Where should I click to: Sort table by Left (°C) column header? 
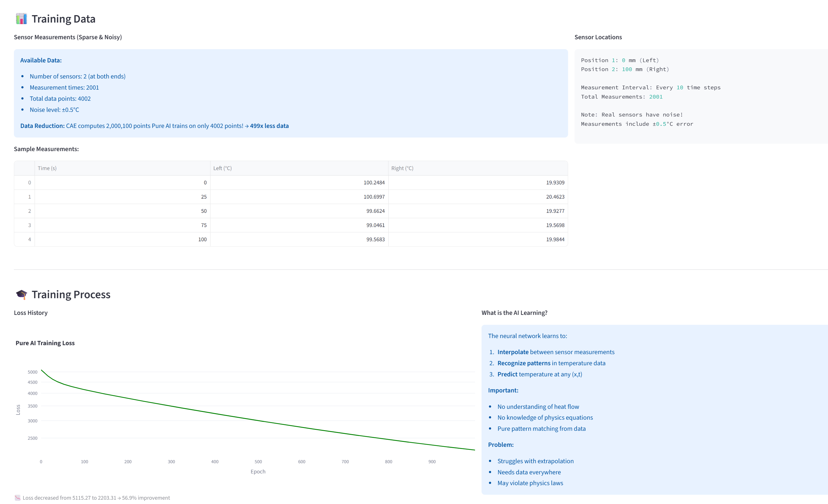223,168
